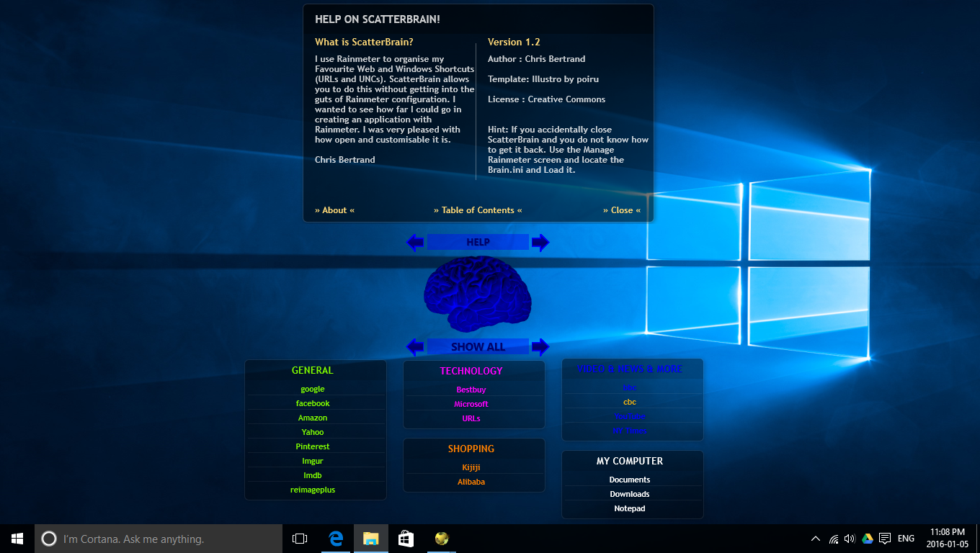
Task: Open Kijiji under the SHOPPING category
Action: [x=471, y=467]
